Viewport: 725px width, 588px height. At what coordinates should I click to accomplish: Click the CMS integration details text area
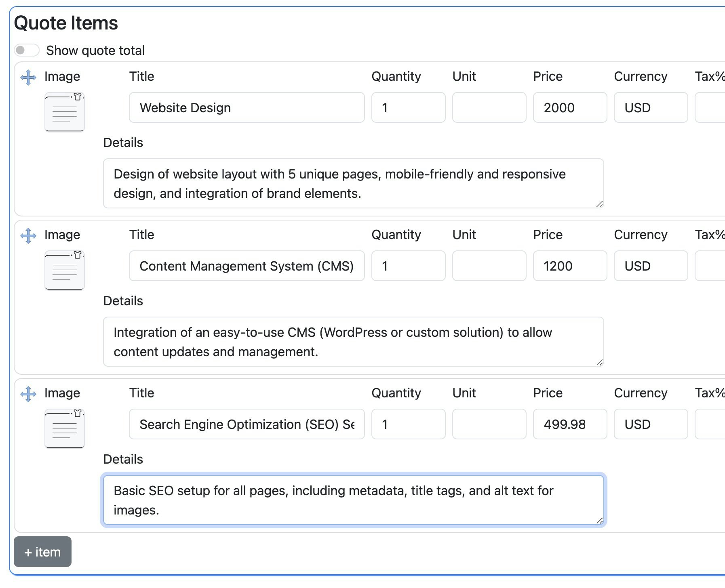pyautogui.click(x=353, y=342)
